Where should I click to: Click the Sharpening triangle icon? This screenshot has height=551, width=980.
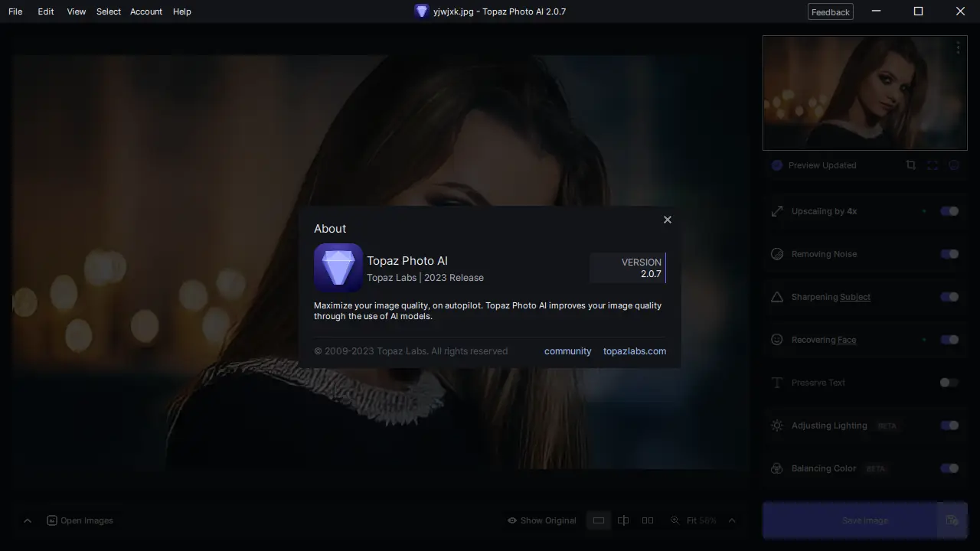point(777,297)
